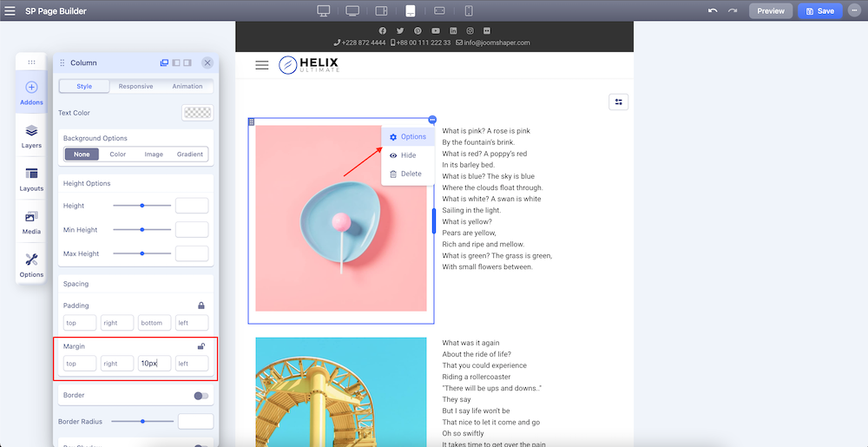Open the more options ellipsis button
868x447 pixels.
854,10
